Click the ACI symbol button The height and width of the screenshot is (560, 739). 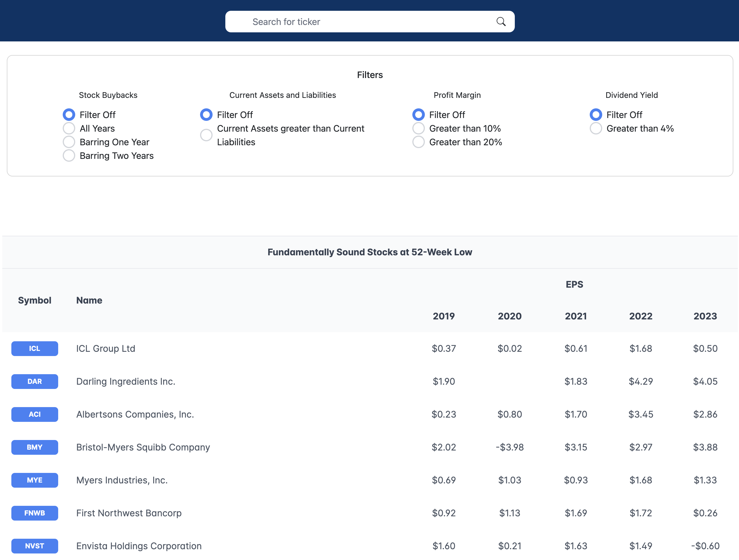coord(34,414)
